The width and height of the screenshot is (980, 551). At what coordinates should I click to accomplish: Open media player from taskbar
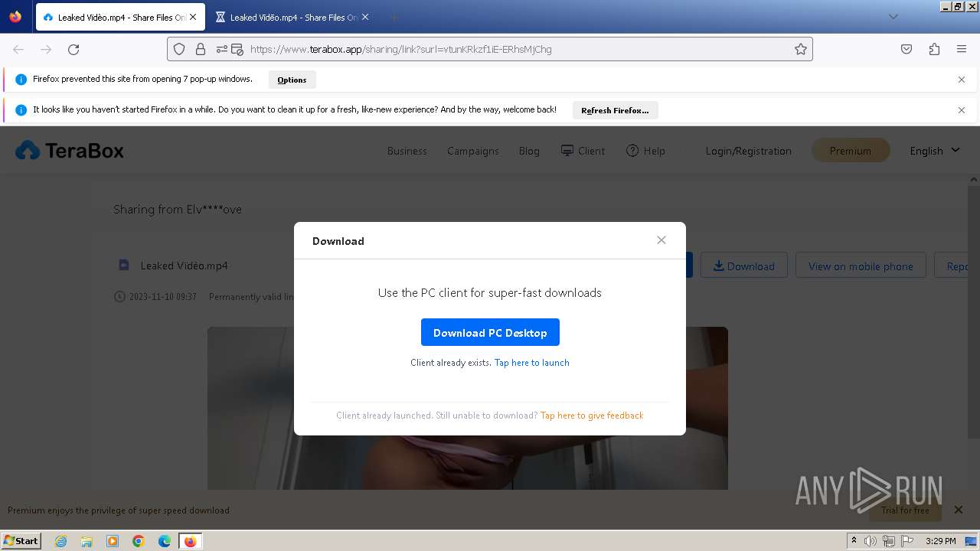[x=113, y=541]
